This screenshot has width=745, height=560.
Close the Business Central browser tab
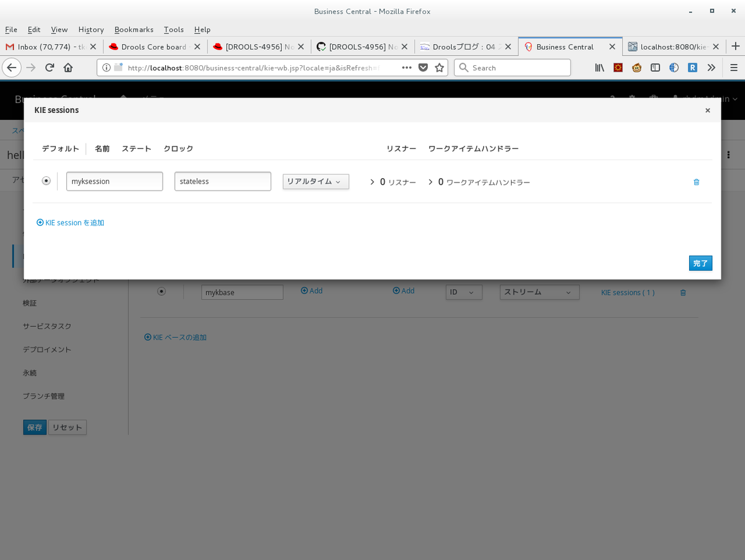coord(612,47)
